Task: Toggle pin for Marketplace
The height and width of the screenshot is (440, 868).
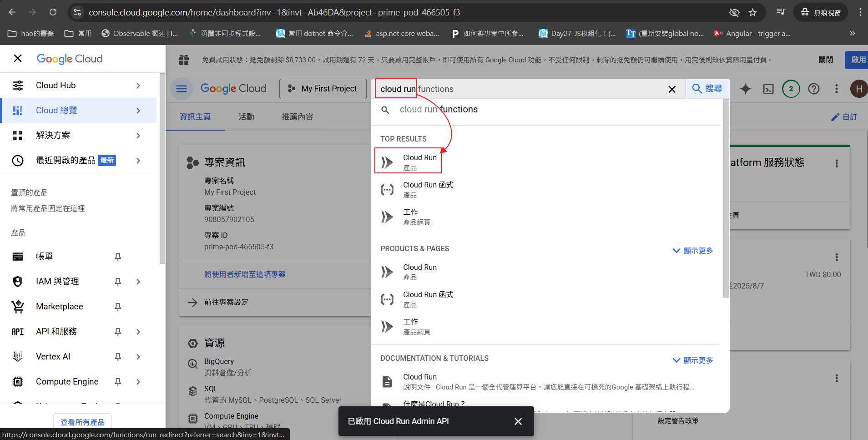Action: (x=118, y=307)
